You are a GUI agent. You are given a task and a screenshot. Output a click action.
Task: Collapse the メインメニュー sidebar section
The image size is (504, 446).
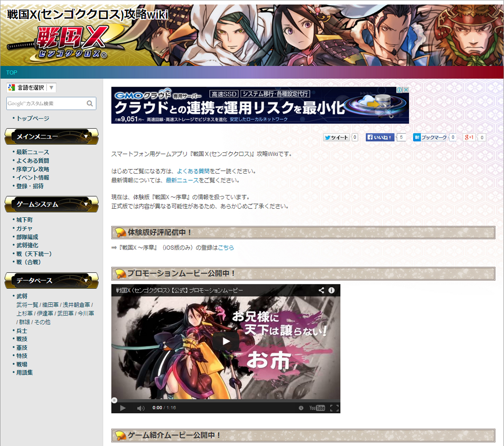51,136
